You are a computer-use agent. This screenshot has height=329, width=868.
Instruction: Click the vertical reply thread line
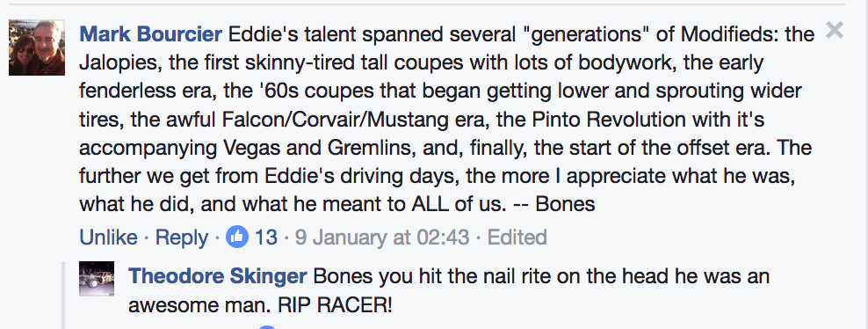(63, 296)
